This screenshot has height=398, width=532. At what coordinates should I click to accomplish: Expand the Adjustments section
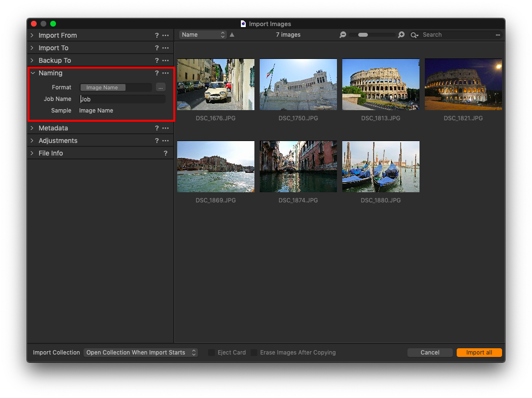click(32, 141)
